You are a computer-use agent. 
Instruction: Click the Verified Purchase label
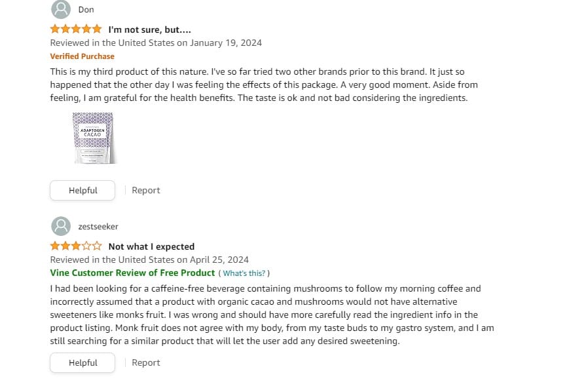pos(82,56)
